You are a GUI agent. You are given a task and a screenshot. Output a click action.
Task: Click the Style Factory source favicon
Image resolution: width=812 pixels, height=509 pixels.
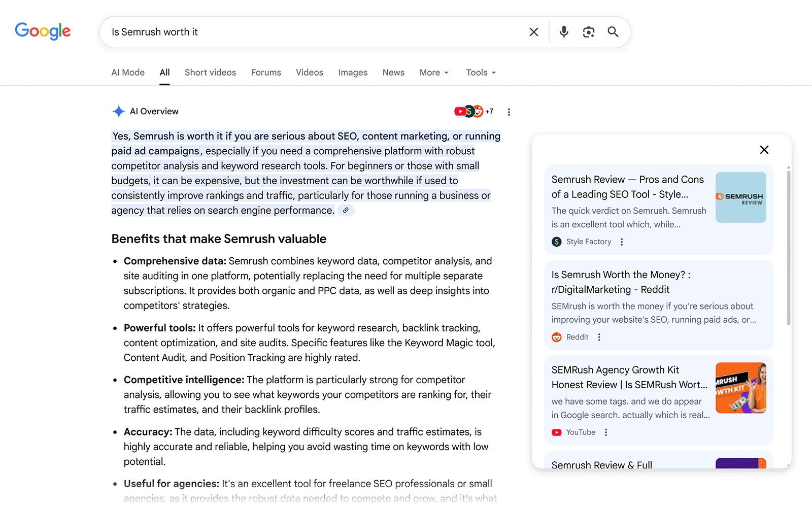pyautogui.click(x=557, y=242)
